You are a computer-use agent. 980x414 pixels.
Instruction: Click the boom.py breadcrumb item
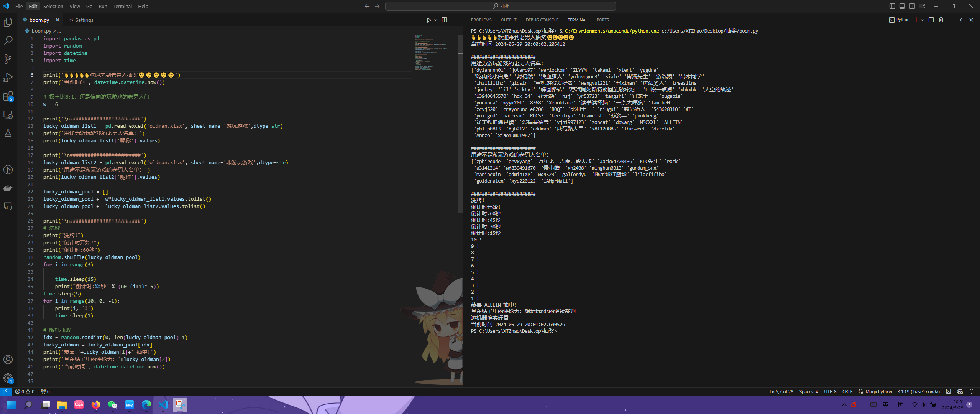(41, 31)
